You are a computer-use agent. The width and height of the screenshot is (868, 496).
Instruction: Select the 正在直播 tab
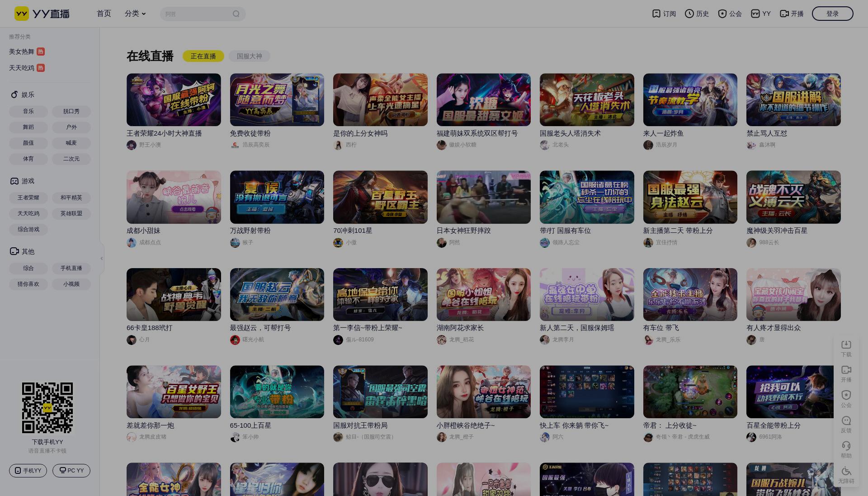pos(203,56)
